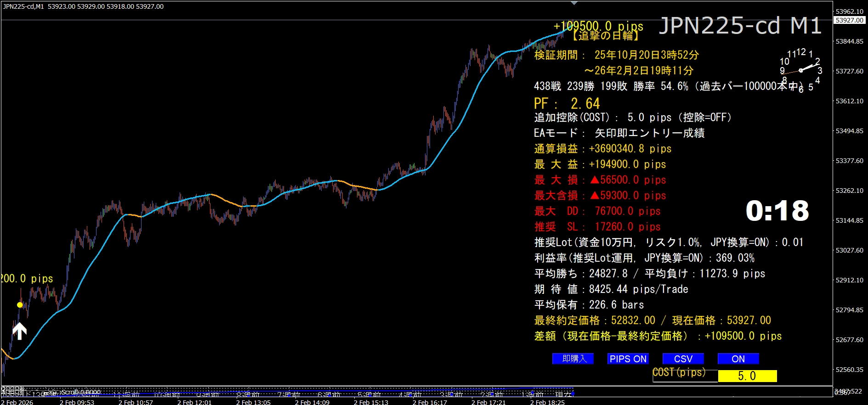Select the 5週前 week marker
868x405 pixels.
coord(369,394)
